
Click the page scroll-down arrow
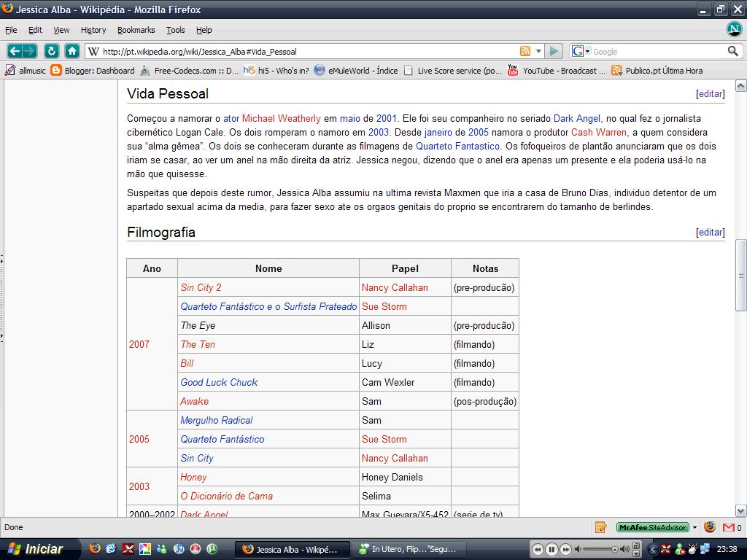pyautogui.click(x=740, y=511)
